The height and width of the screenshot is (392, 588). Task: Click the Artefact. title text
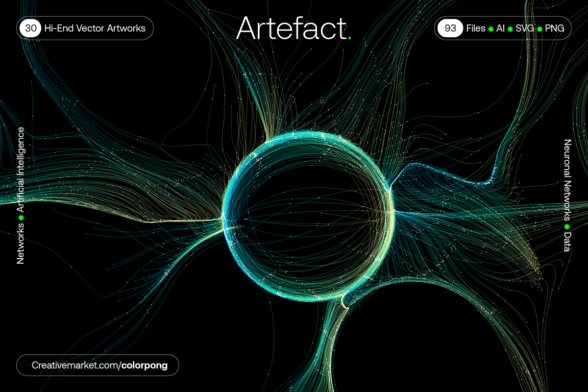click(293, 28)
